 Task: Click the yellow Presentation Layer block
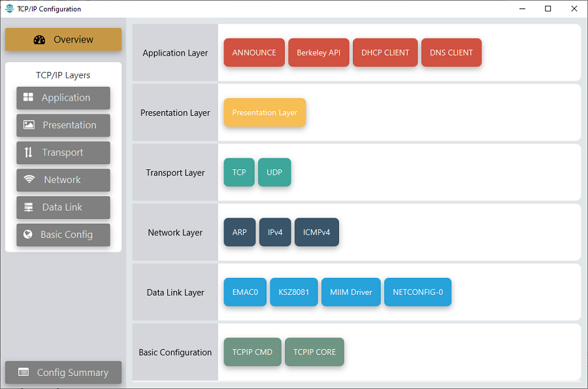(265, 112)
